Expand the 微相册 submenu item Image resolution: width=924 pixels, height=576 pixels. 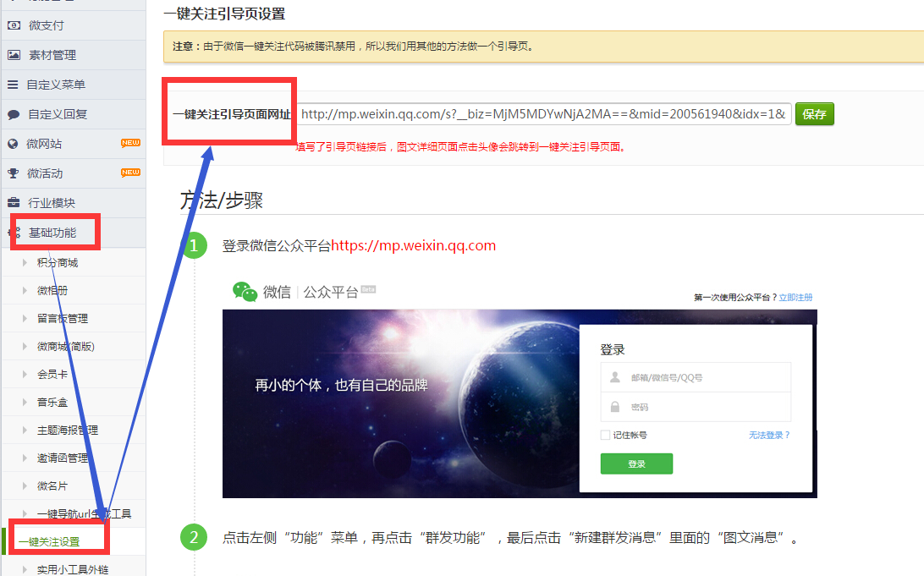(x=52, y=291)
